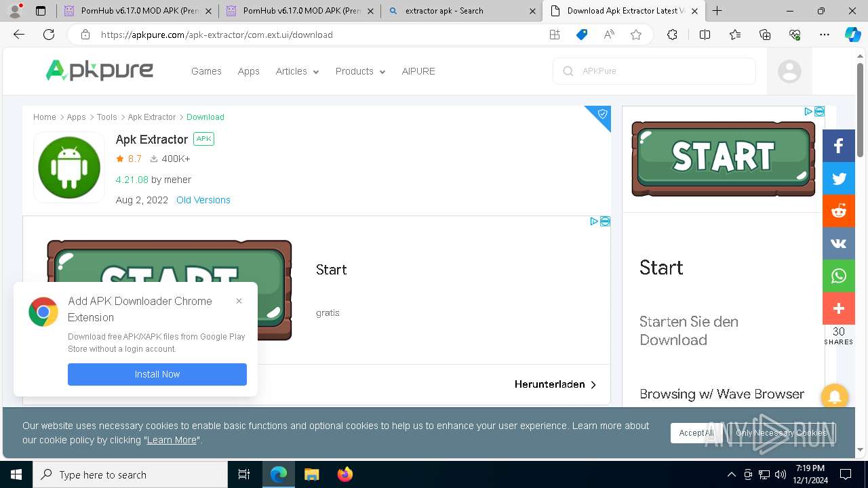Expand the Articles dropdown menu
Image resolution: width=868 pixels, height=488 pixels.
[297, 71]
